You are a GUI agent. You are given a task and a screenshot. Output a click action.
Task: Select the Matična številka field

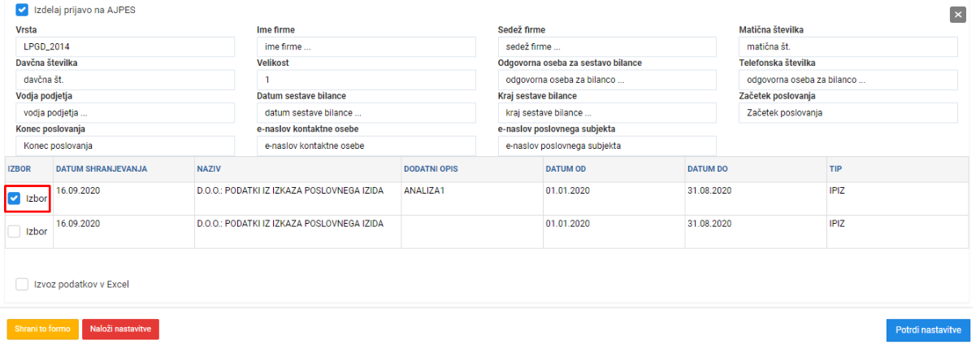coord(848,47)
